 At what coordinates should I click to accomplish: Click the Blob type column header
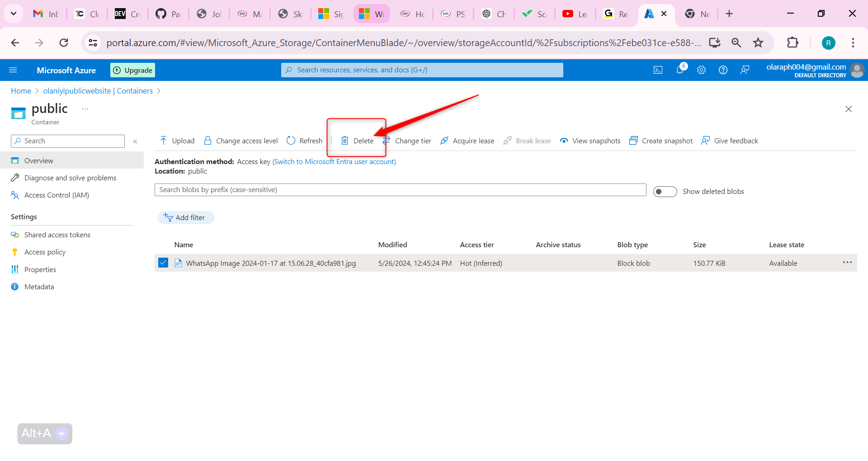[x=632, y=245]
